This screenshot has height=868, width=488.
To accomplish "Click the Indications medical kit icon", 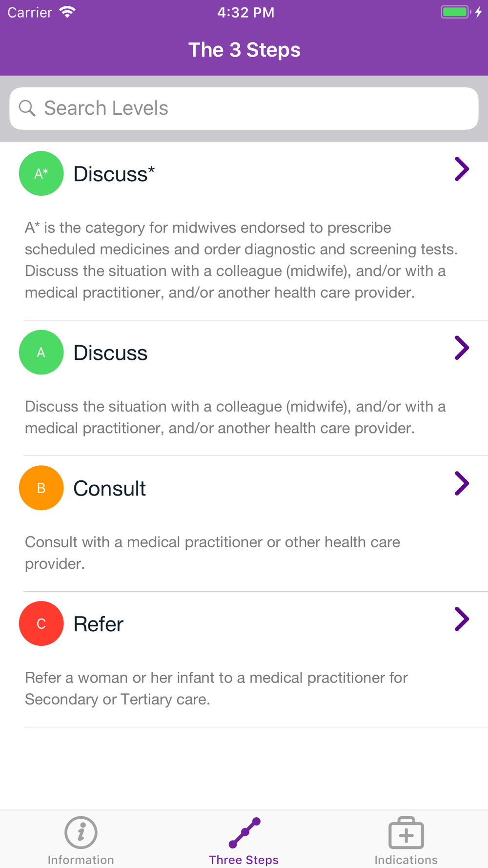I will (x=406, y=833).
